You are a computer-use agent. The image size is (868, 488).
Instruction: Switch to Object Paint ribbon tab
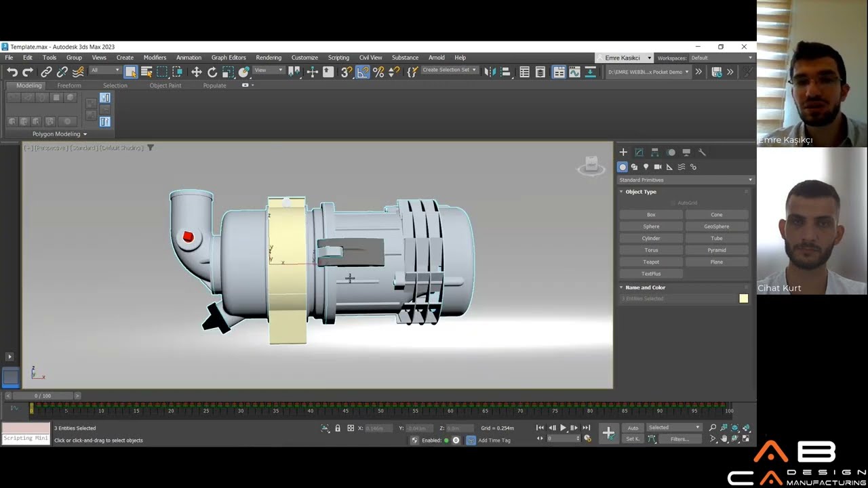pos(165,85)
